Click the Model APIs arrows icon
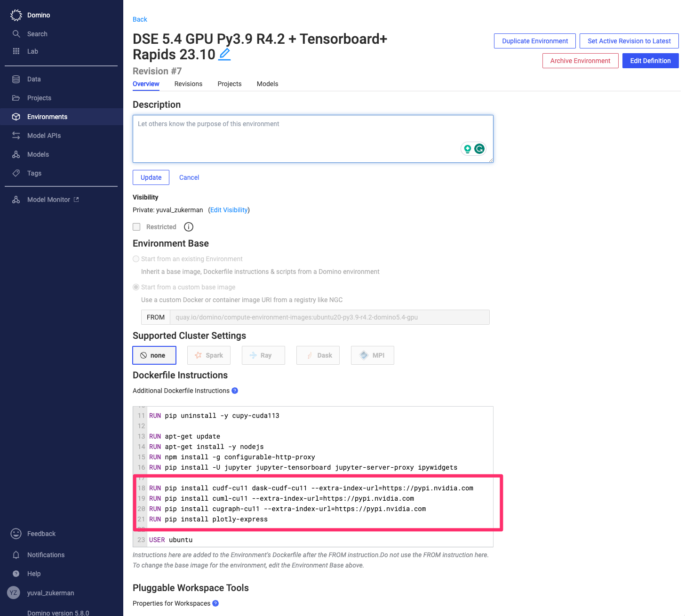 16,136
